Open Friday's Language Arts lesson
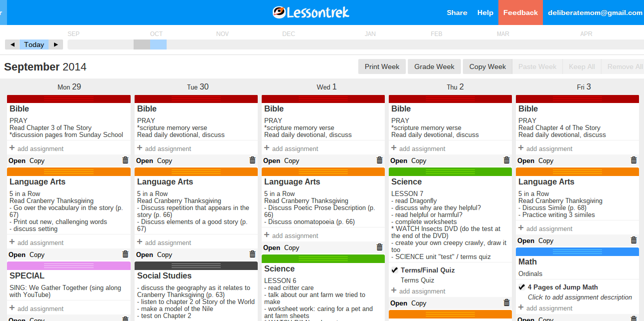The width and height of the screenshot is (644, 321). pos(526,240)
